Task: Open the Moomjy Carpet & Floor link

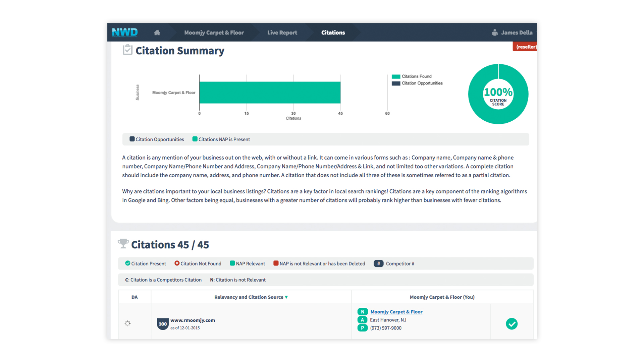Action: [x=396, y=312]
